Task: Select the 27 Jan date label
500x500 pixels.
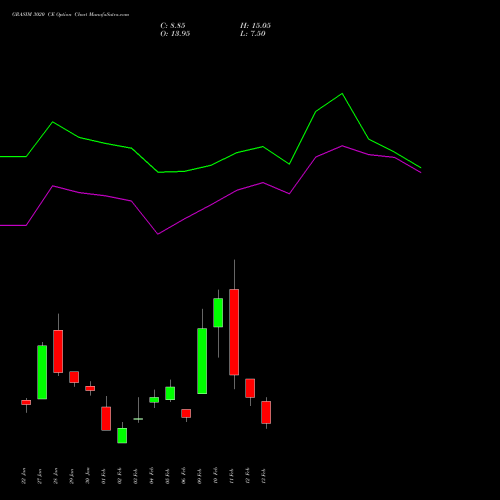Action: pyautogui.click(x=39, y=476)
